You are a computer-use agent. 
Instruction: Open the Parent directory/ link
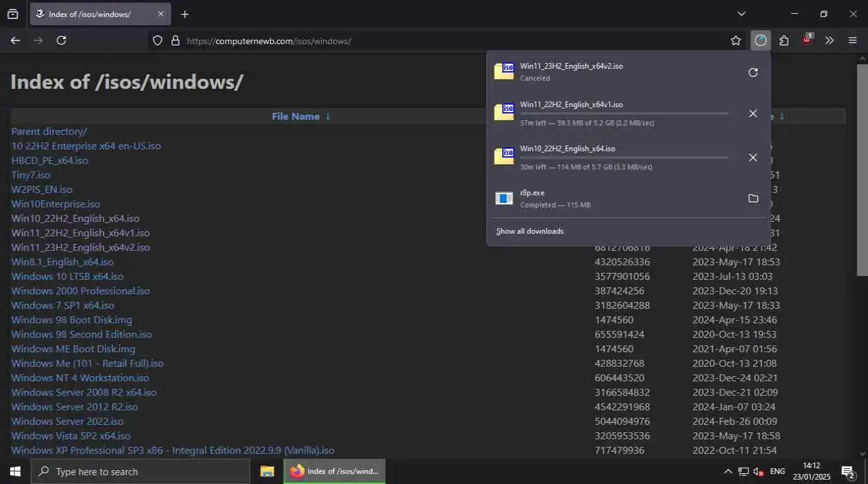pos(49,132)
